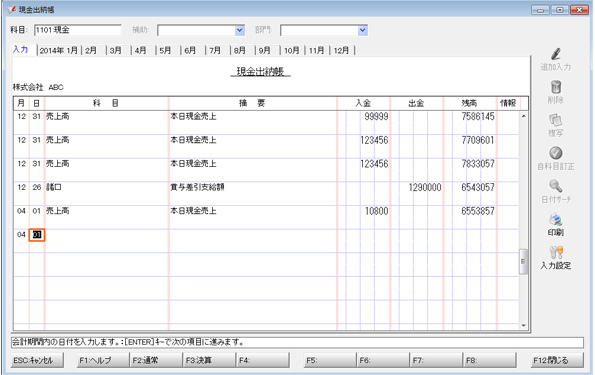This screenshot has width=595, height=375.
Task: Click the ledger scrollbar thumb
Action: tap(523, 261)
